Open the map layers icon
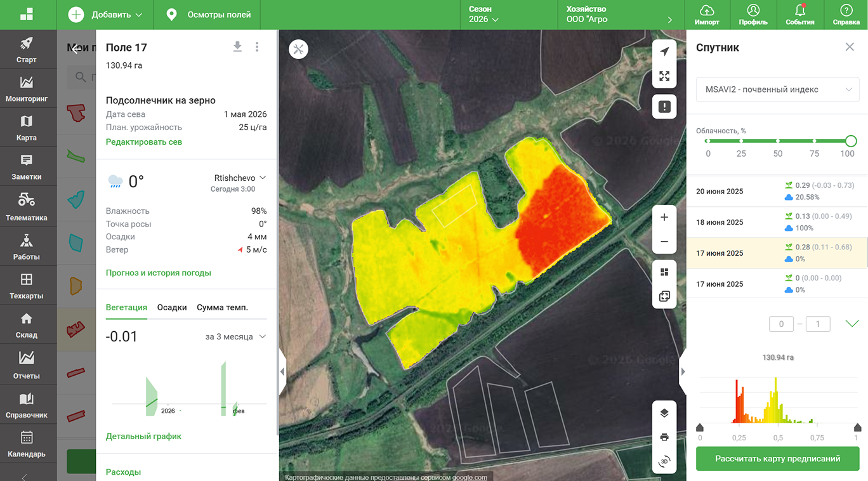 pos(664,413)
